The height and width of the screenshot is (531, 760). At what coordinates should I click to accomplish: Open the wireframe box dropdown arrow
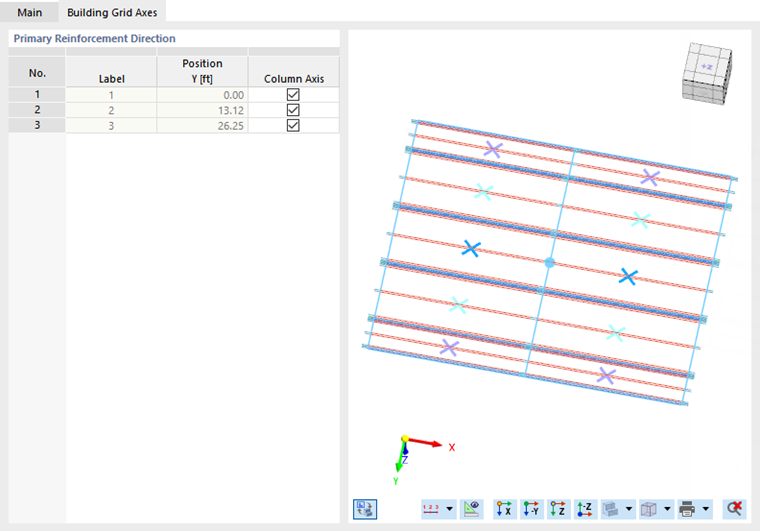click(667, 509)
